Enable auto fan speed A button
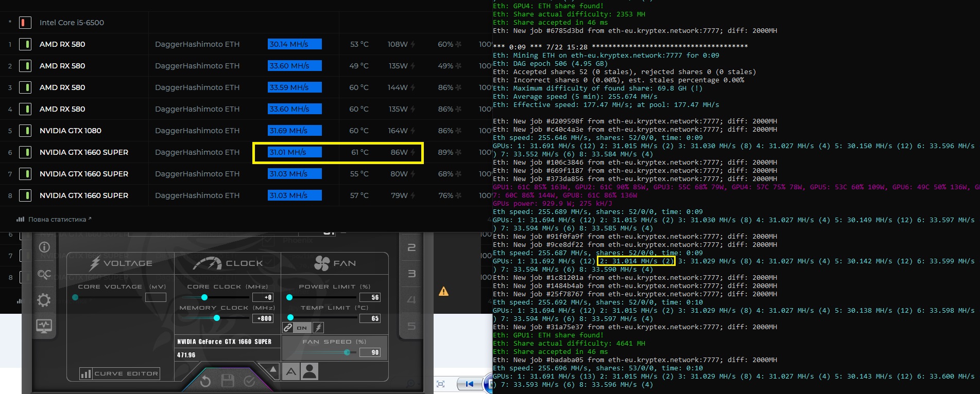Screen dimensions: 980x394 (x=291, y=371)
